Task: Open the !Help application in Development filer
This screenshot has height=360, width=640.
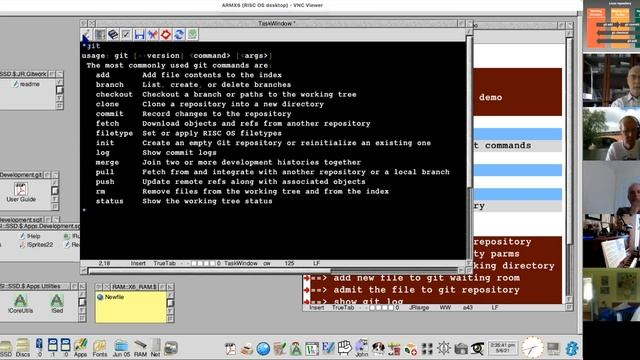Action: (x=29, y=236)
